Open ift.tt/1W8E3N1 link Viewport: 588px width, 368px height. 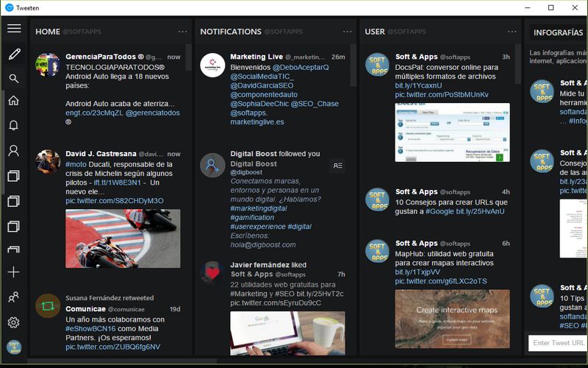coord(118,183)
